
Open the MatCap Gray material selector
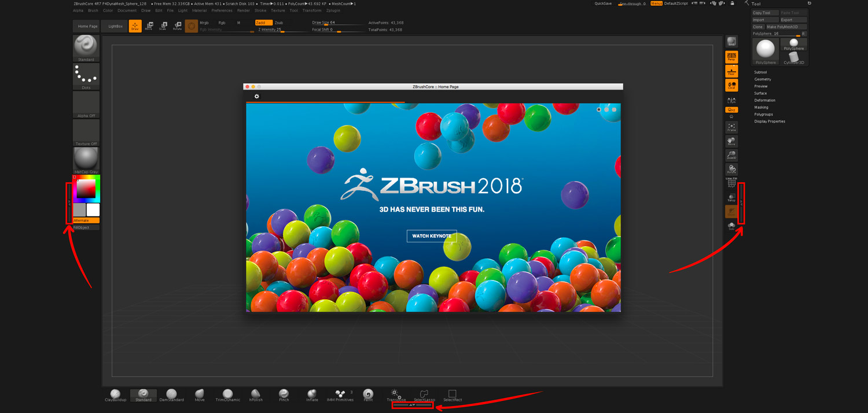pos(86,160)
